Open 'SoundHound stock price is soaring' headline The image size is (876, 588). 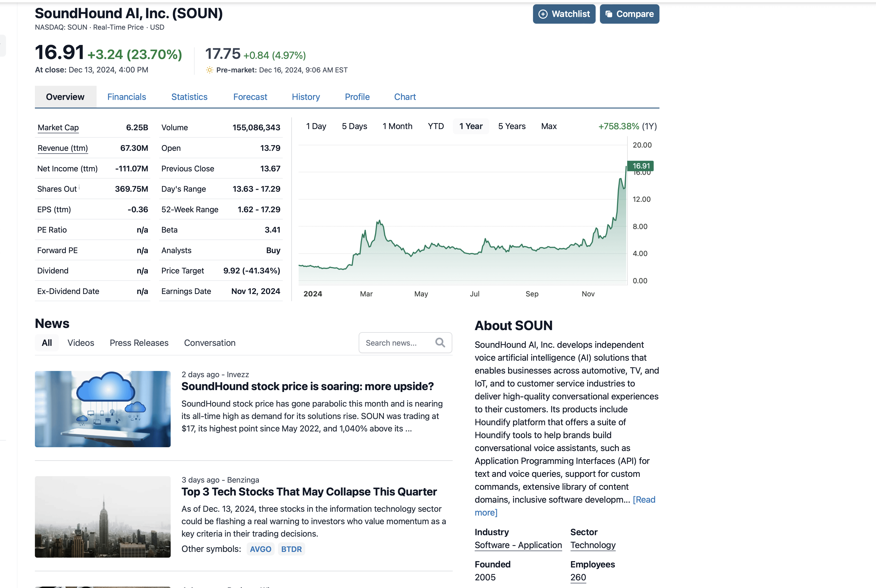tap(308, 386)
